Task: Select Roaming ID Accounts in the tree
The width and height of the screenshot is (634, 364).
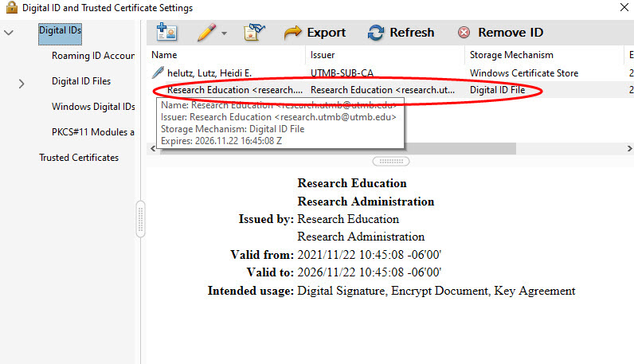Action: [x=92, y=56]
